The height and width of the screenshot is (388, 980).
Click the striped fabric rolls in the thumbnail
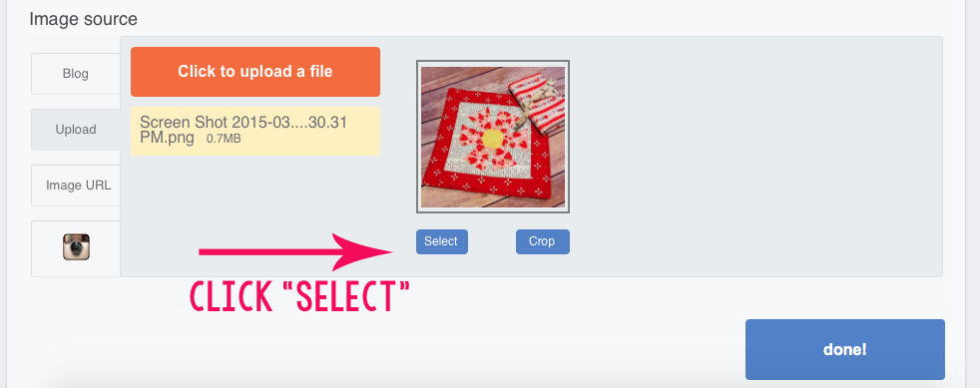[538, 103]
